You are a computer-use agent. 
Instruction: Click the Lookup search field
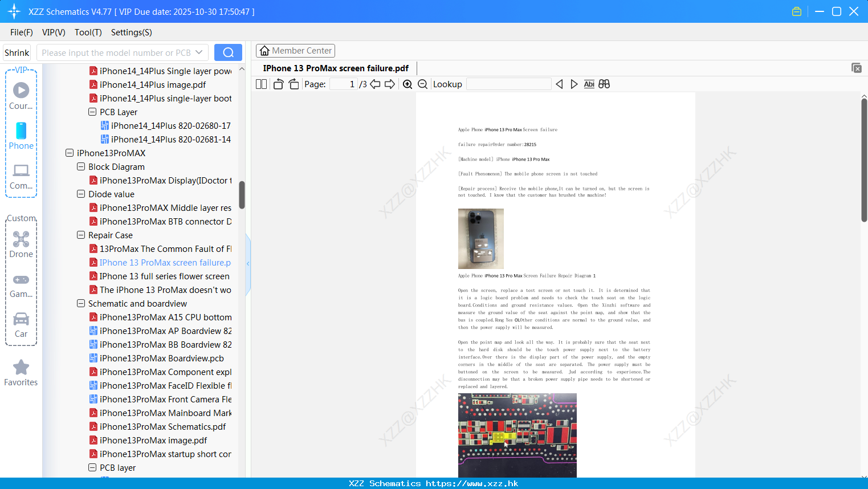(x=509, y=84)
